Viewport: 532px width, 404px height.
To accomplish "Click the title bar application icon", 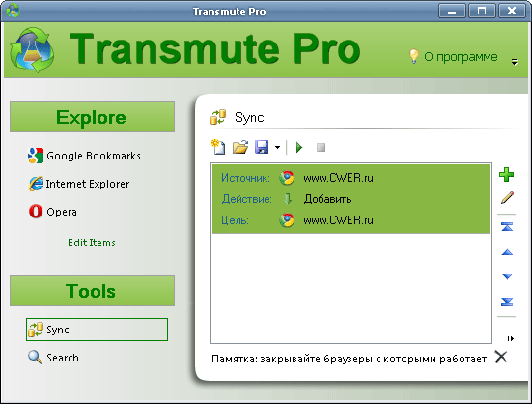I will coord(14,11).
